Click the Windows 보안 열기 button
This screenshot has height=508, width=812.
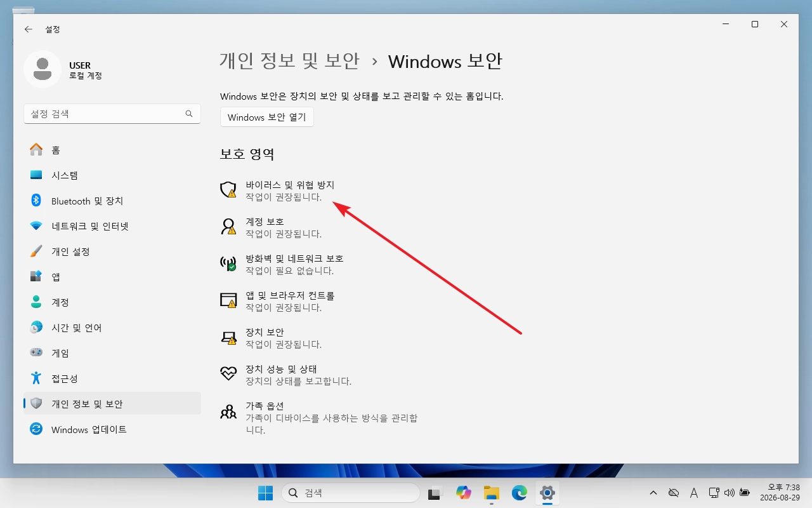(x=267, y=117)
